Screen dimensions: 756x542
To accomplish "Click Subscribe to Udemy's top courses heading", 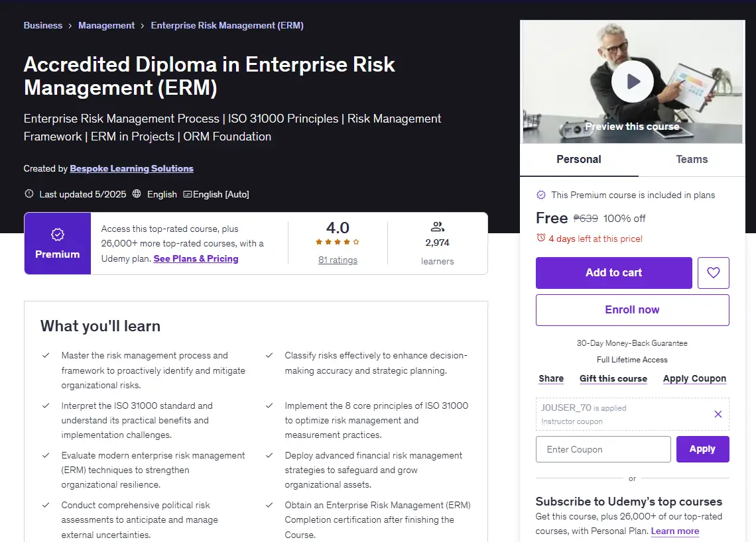I will coord(629,502).
